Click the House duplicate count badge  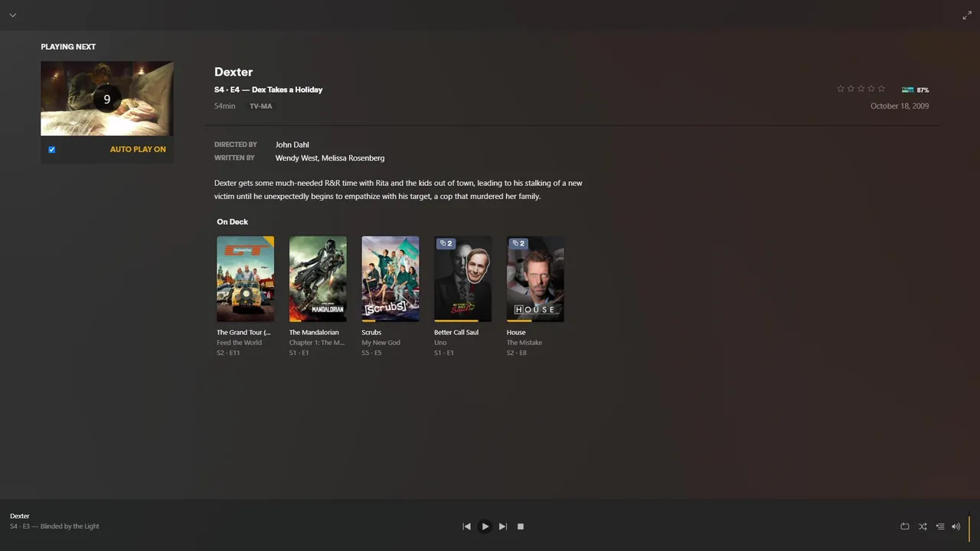[x=518, y=243]
